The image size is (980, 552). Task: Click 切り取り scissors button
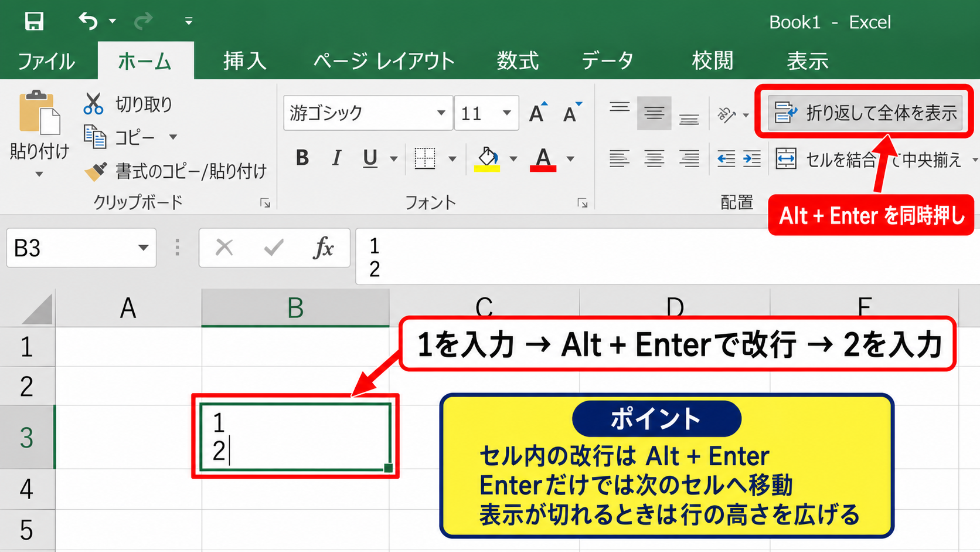tap(128, 104)
